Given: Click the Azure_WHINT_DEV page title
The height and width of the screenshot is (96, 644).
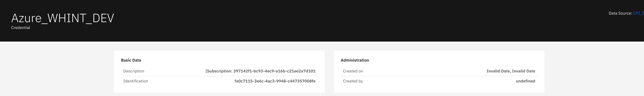Looking at the screenshot, I should tap(63, 18).
